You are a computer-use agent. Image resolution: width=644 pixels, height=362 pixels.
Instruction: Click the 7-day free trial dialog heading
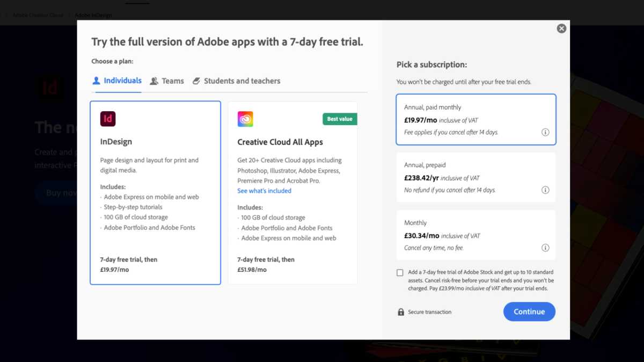point(228,42)
